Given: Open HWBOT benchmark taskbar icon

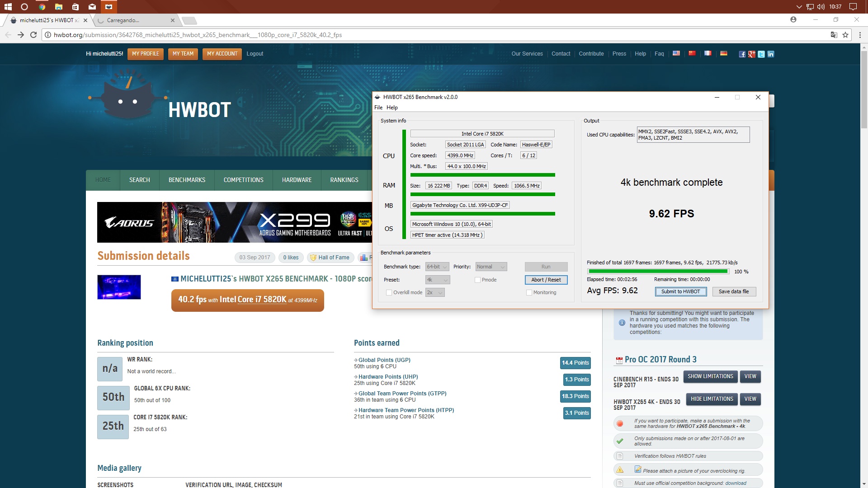Looking at the screenshot, I should pyautogui.click(x=109, y=7).
